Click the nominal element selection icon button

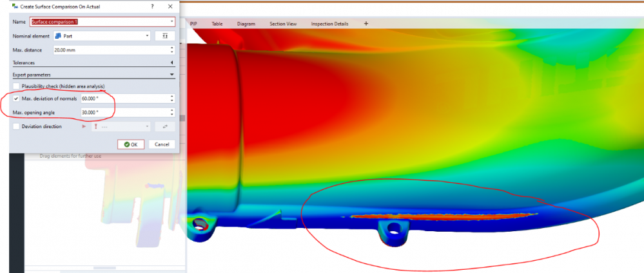click(x=165, y=35)
